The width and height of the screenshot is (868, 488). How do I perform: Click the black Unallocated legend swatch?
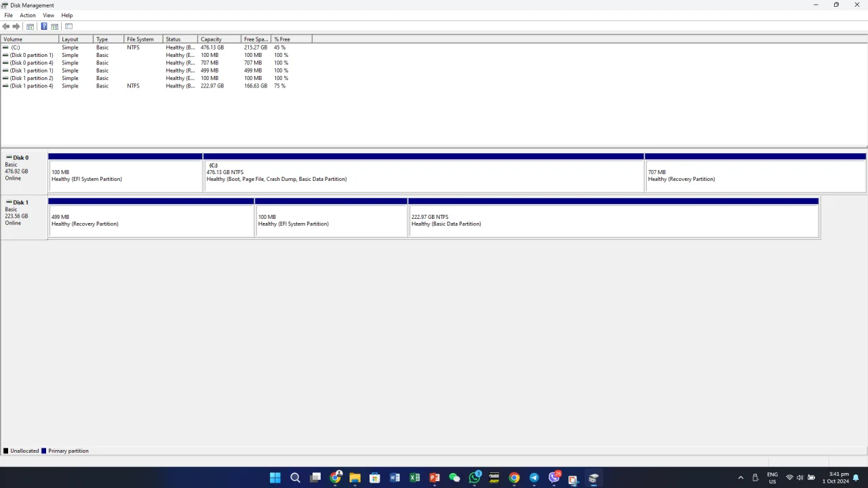click(x=6, y=451)
